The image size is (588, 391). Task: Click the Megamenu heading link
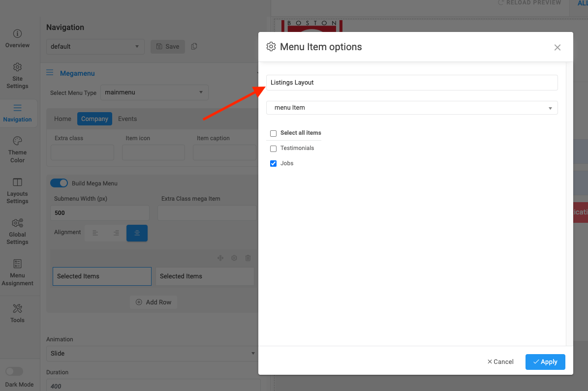pyautogui.click(x=77, y=73)
